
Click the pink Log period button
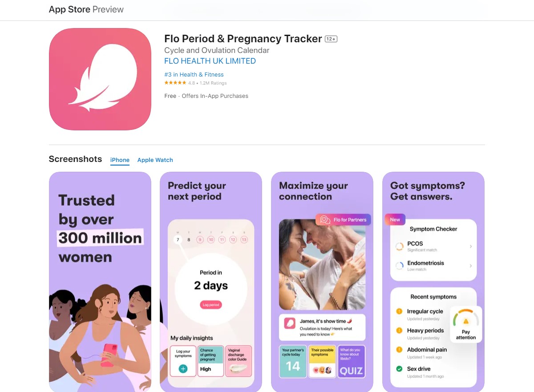pyautogui.click(x=211, y=305)
